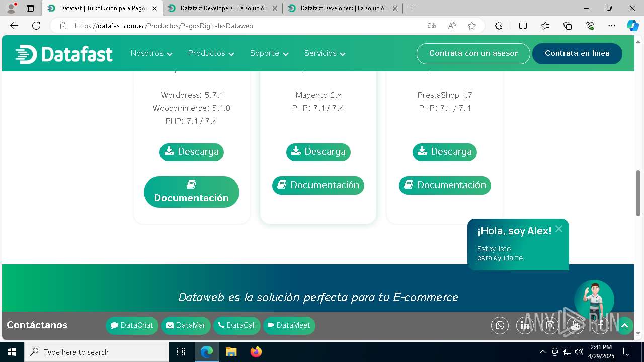The image size is (644, 362).
Task: Download the Magento plugin
Action: [x=318, y=152]
